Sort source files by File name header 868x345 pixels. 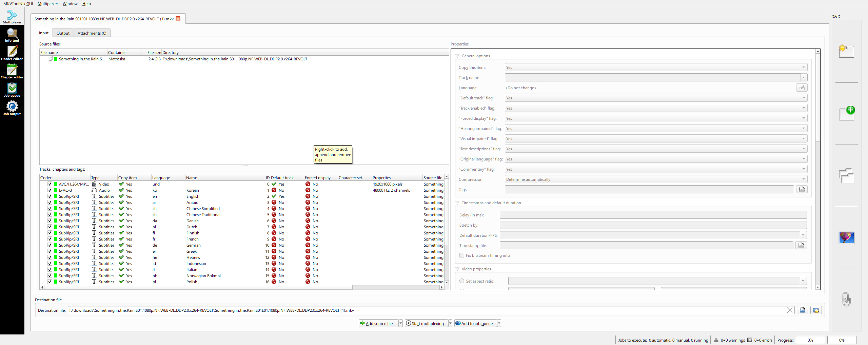tap(73, 52)
